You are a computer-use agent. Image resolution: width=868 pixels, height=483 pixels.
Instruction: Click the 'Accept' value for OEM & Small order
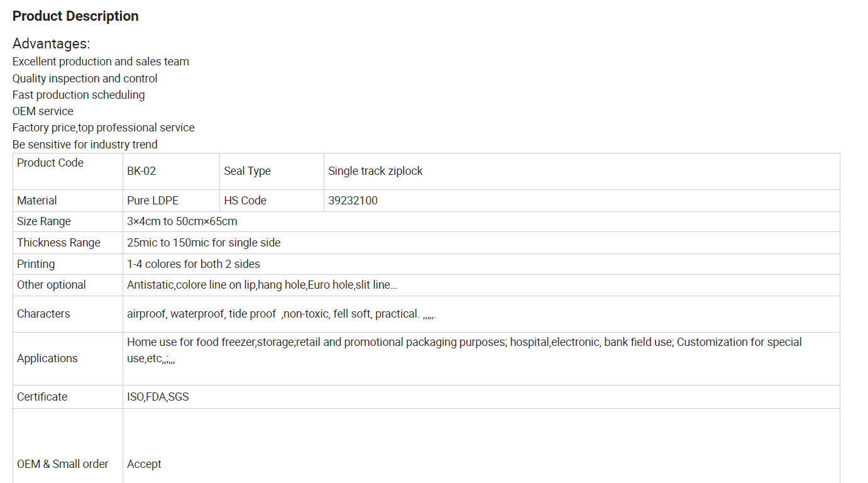144,464
